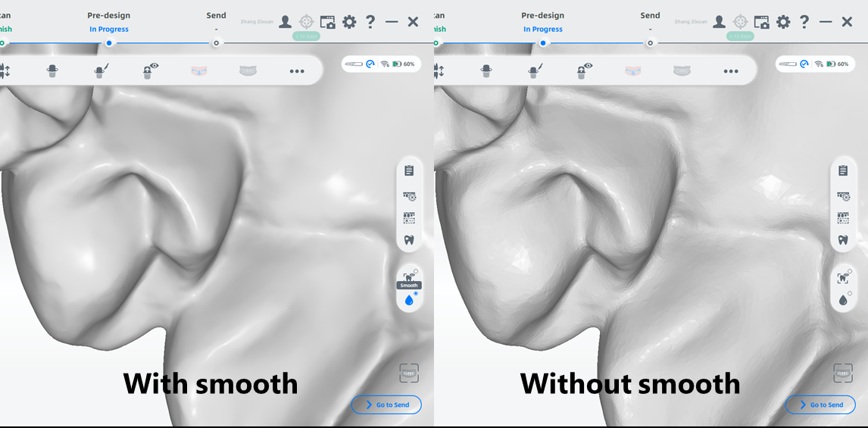
Task: Click dotted teeth grid icon in Without smooth sidebar
Action: (x=843, y=218)
